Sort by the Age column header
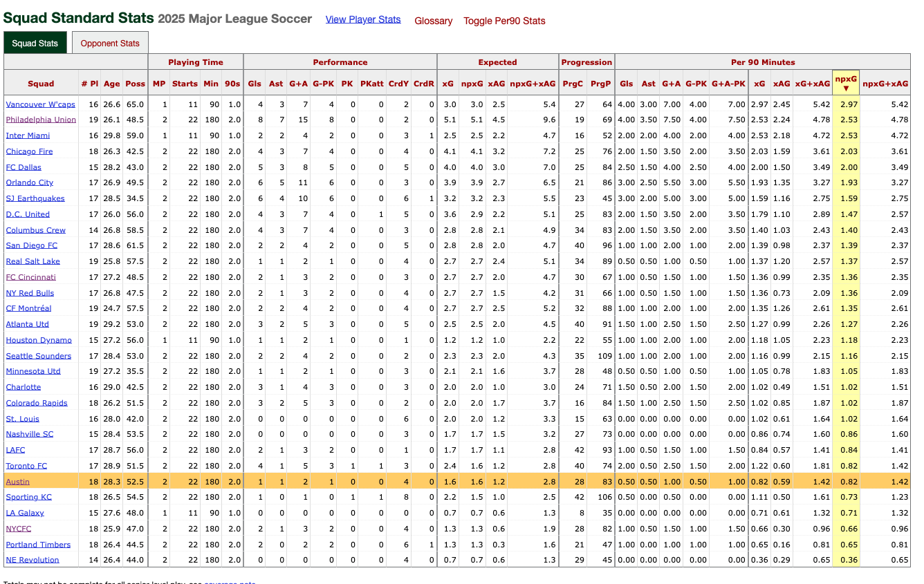 click(x=111, y=84)
